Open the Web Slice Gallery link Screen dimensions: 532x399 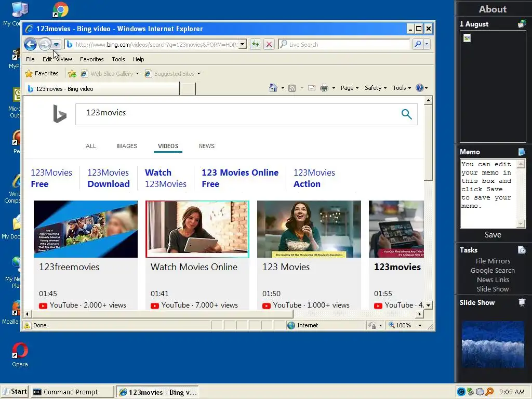107,74
